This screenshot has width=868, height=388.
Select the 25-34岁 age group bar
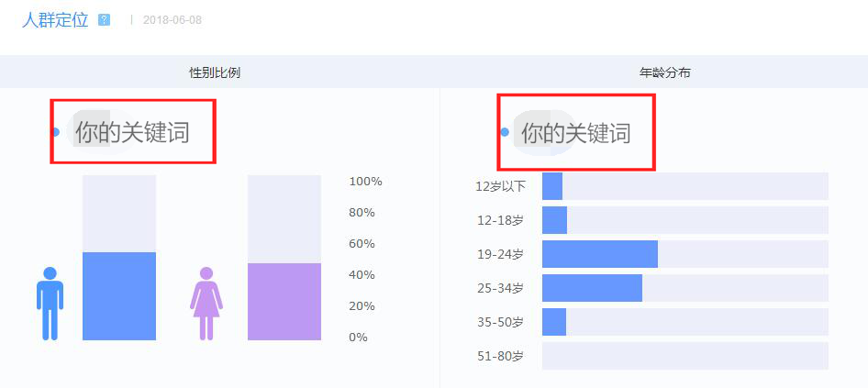[x=592, y=288]
